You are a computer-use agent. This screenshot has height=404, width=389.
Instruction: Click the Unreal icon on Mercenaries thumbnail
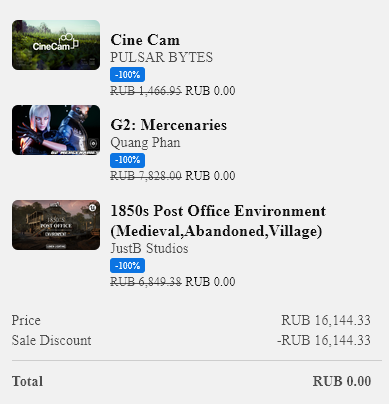point(93,143)
